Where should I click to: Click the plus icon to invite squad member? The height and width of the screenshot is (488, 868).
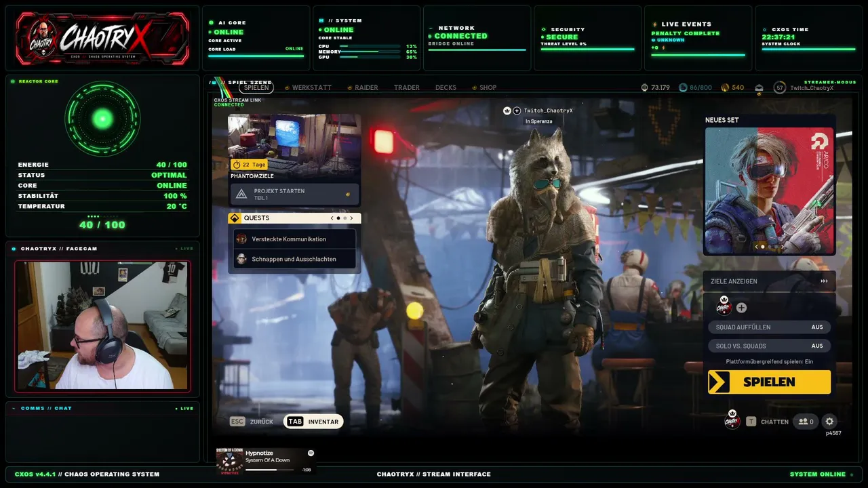[x=741, y=308]
